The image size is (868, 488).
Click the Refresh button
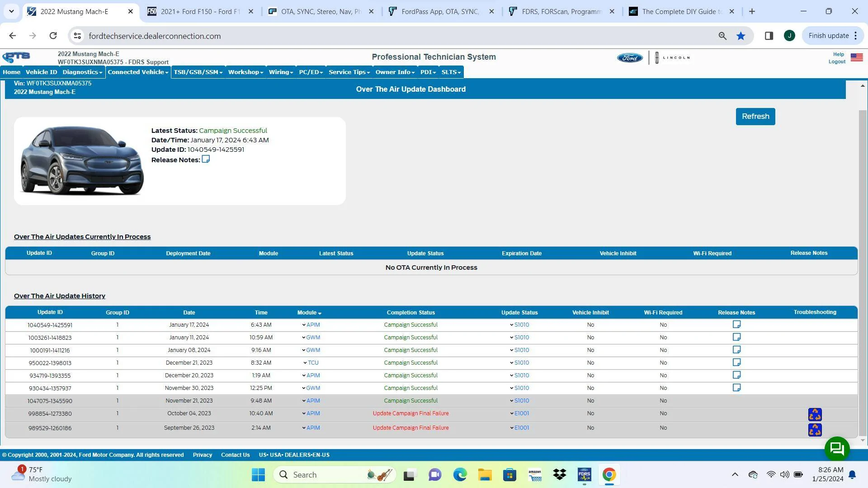click(755, 117)
